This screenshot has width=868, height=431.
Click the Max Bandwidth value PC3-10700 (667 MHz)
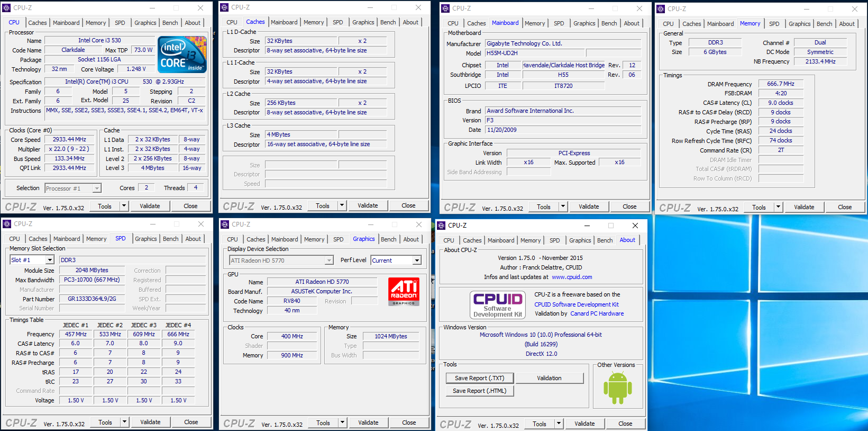(x=92, y=280)
